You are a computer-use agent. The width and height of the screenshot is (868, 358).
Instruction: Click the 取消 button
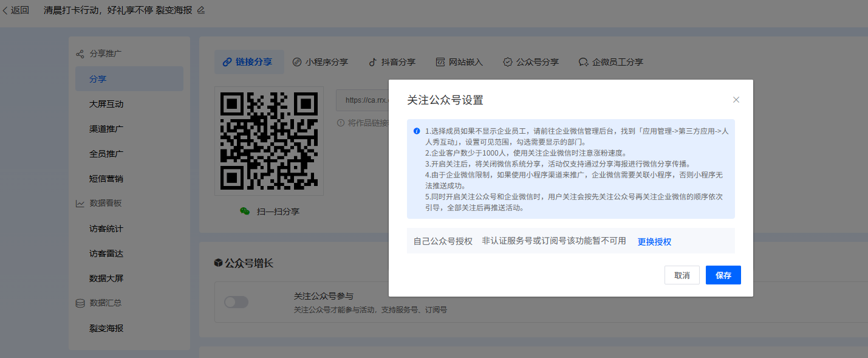coord(682,275)
